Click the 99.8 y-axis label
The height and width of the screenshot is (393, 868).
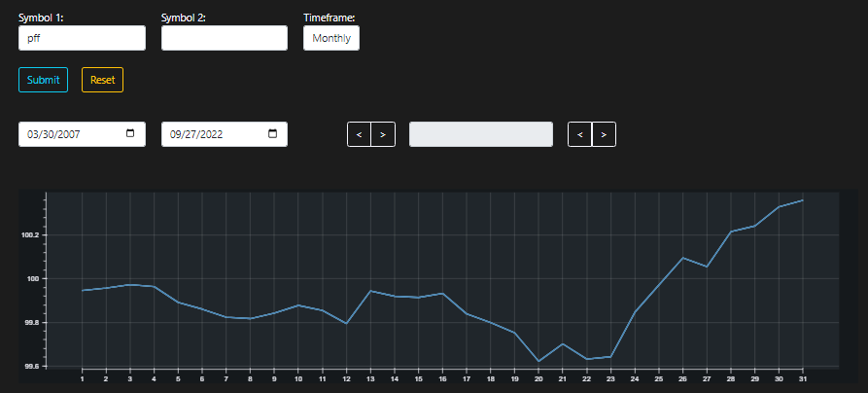(x=32, y=323)
